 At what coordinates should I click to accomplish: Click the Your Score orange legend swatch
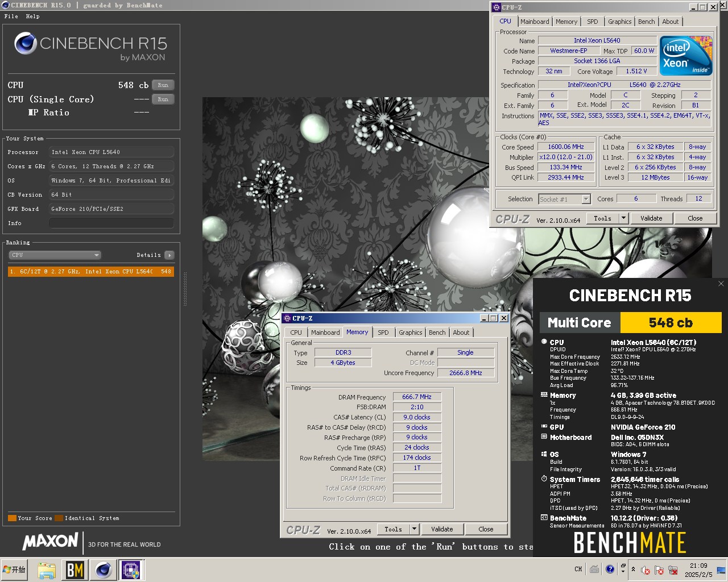12,518
